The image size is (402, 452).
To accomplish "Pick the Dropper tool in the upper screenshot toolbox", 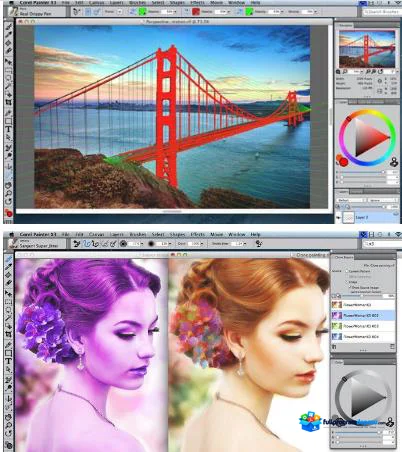I will (9, 35).
